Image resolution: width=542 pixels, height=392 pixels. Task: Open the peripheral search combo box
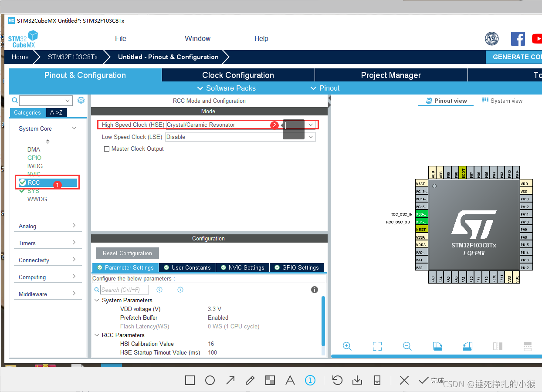tap(46, 100)
